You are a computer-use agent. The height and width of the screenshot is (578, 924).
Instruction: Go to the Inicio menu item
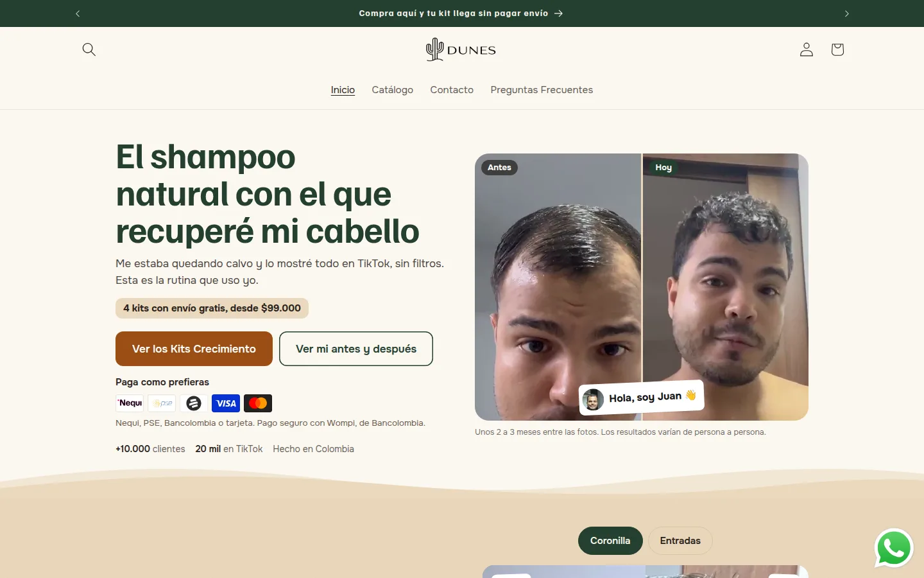coord(343,90)
